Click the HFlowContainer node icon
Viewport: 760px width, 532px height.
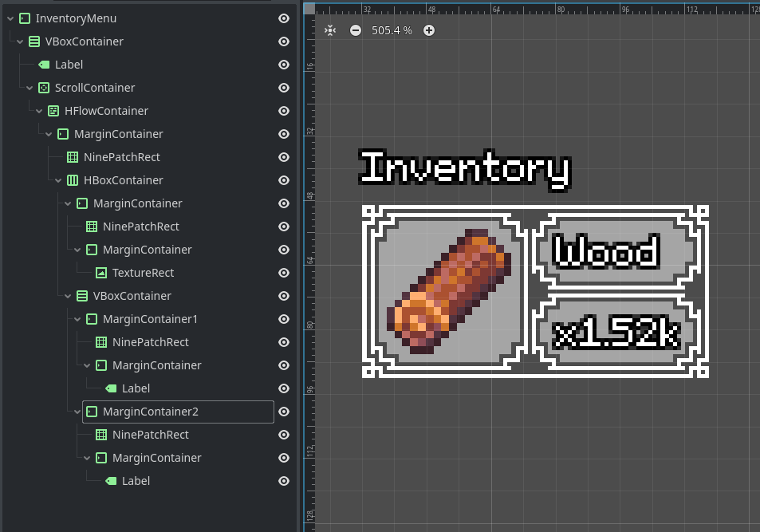pos(53,111)
